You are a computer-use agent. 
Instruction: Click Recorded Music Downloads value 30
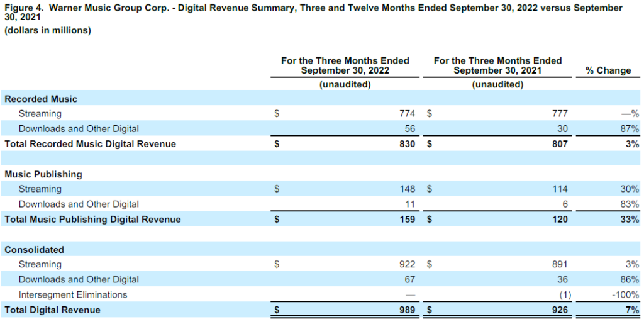pyautogui.click(x=562, y=129)
